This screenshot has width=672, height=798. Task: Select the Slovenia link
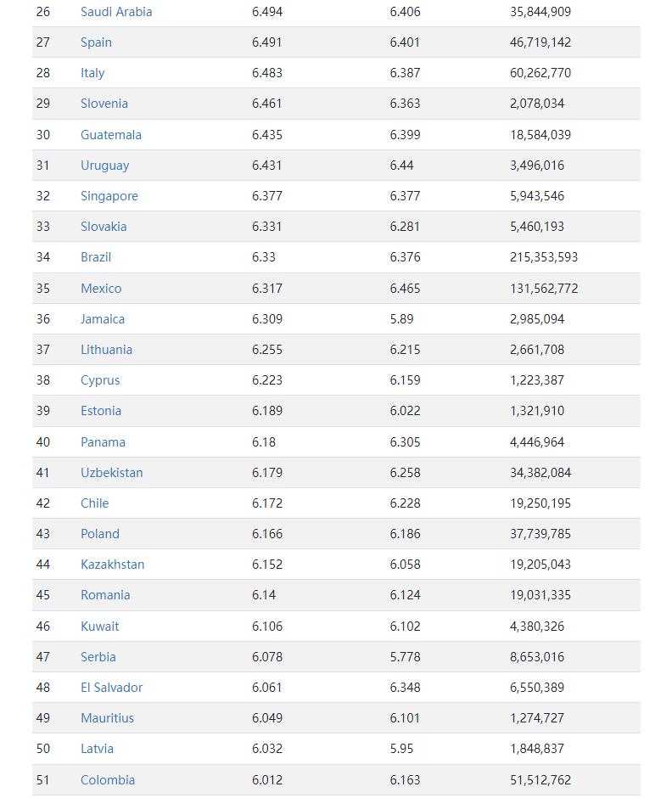(x=104, y=104)
